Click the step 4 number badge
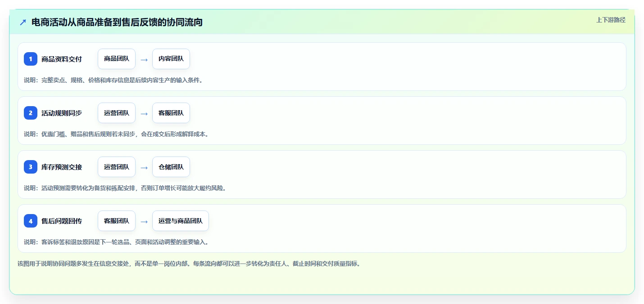644x304 pixels. pos(31,221)
